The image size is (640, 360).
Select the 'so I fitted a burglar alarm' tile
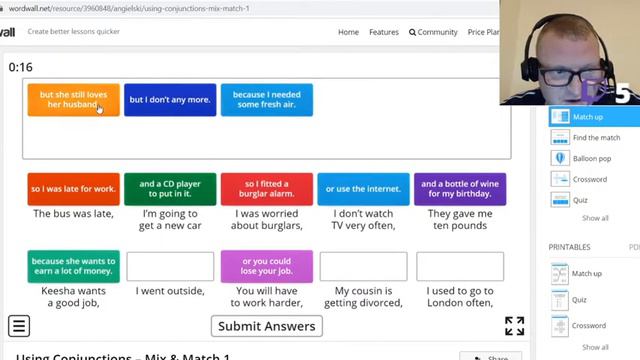point(267,189)
